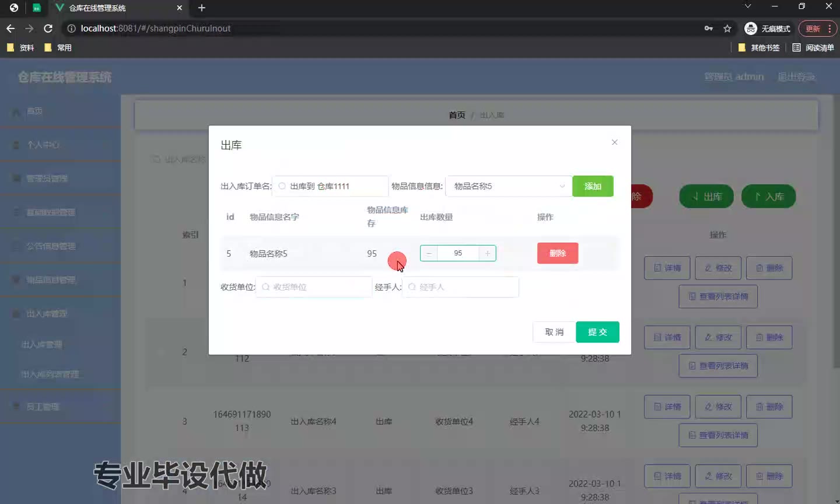Focus the 经手人 input field
Viewport: 840px width, 504px height.
click(x=460, y=287)
